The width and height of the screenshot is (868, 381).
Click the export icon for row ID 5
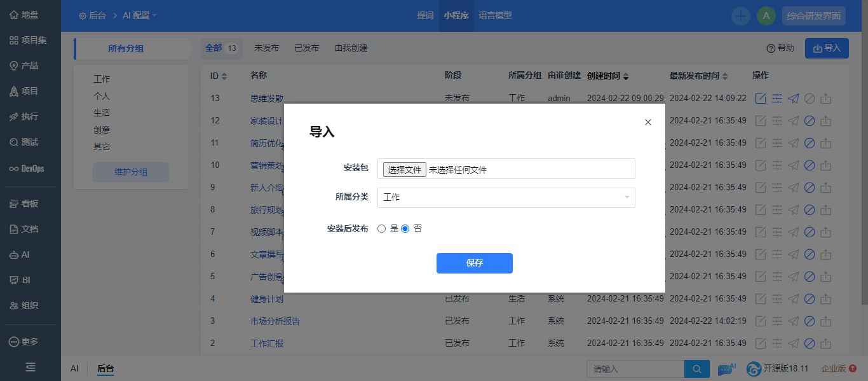(x=826, y=277)
